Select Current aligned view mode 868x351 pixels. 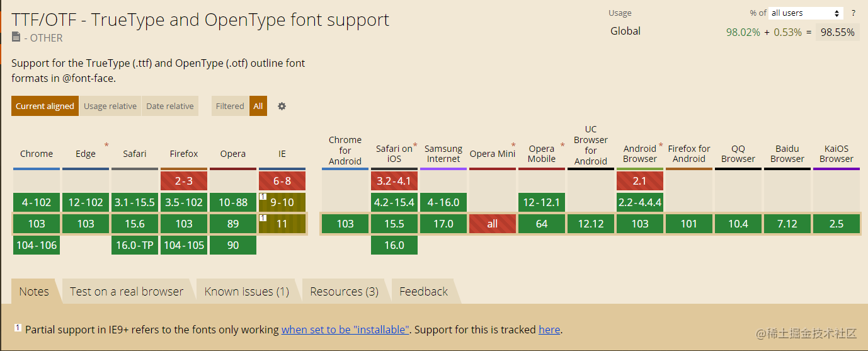[x=45, y=106]
